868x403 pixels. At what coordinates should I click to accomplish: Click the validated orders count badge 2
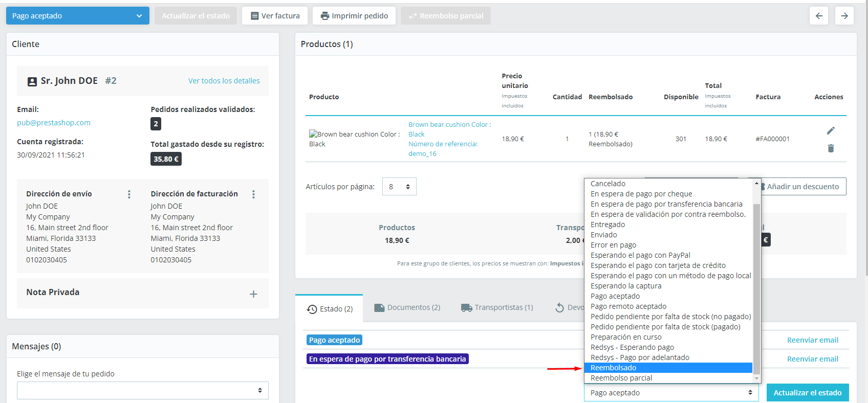(156, 124)
